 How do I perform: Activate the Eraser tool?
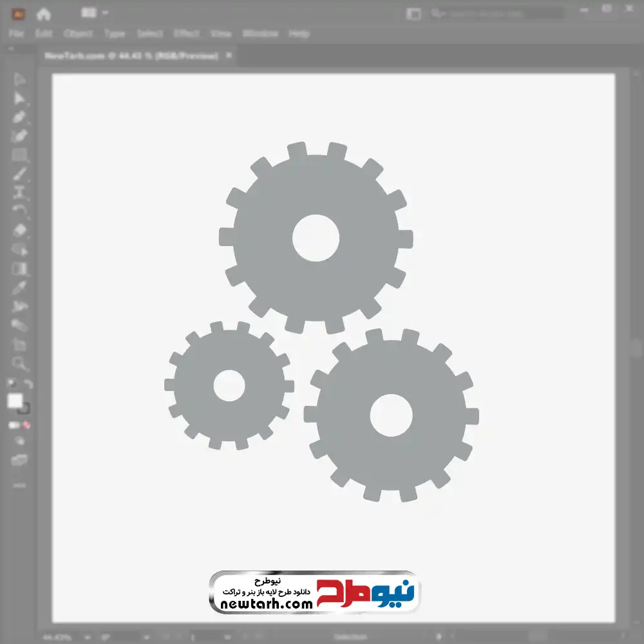click(x=19, y=230)
